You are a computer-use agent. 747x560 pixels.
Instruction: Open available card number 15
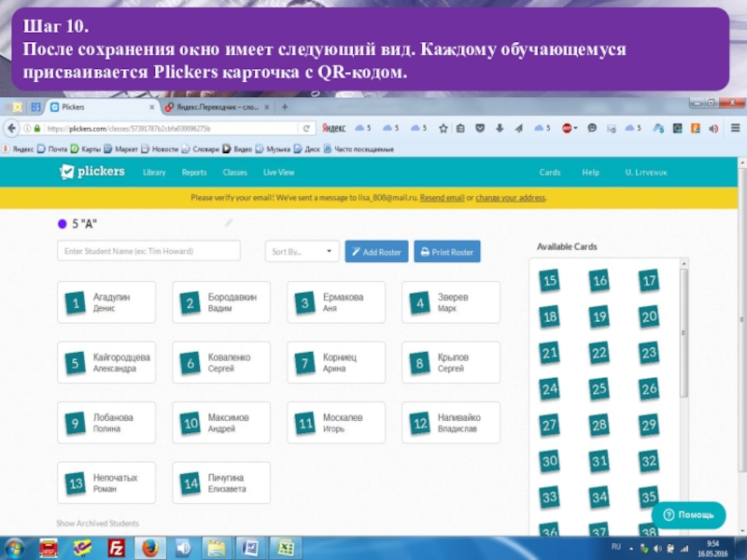[x=549, y=281]
